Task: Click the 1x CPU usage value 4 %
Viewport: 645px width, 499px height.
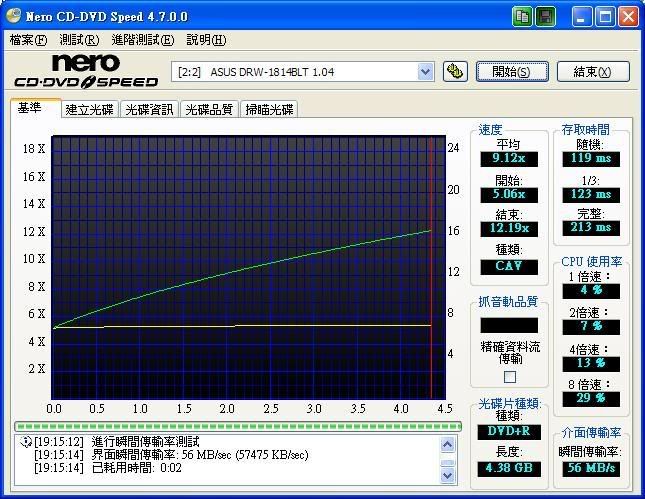Action: [591, 290]
